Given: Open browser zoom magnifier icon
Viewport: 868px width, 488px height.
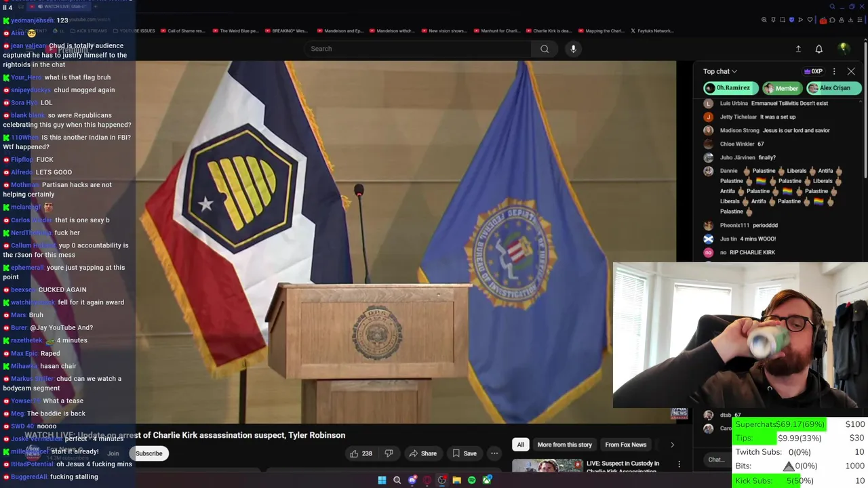Looking at the screenshot, I should (764, 20).
